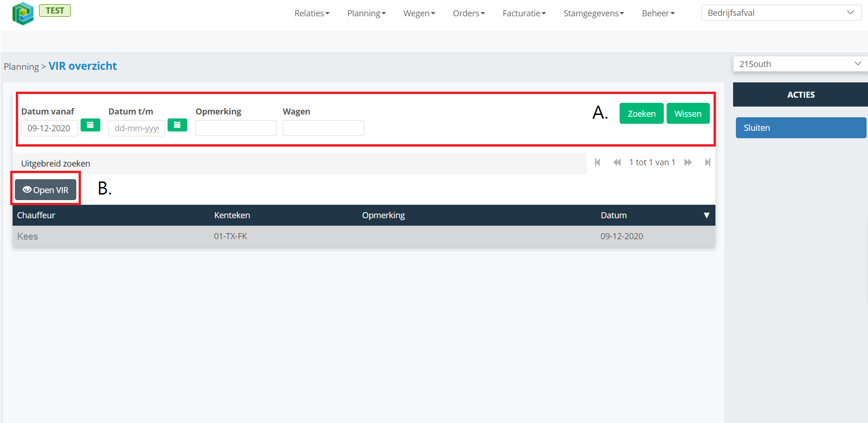
Task: Go to next page of results
Action: (688, 162)
